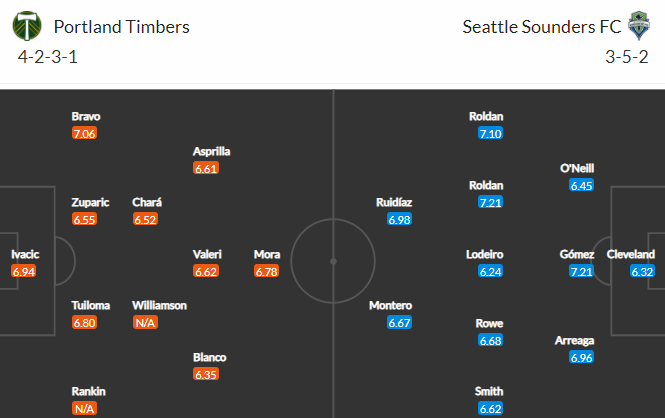Screen dimensions: 665x418
Task: Select Blanco in the Timbers lineup
Action: coord(209,357)
